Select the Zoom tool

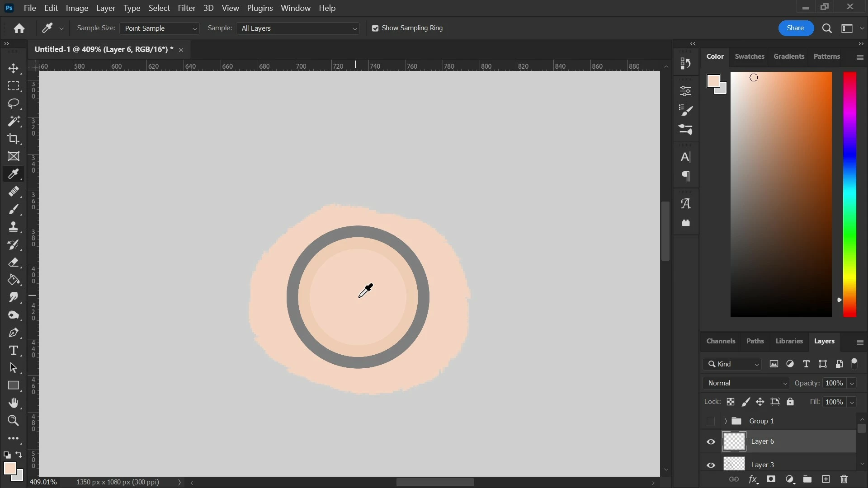click(14, 421)
